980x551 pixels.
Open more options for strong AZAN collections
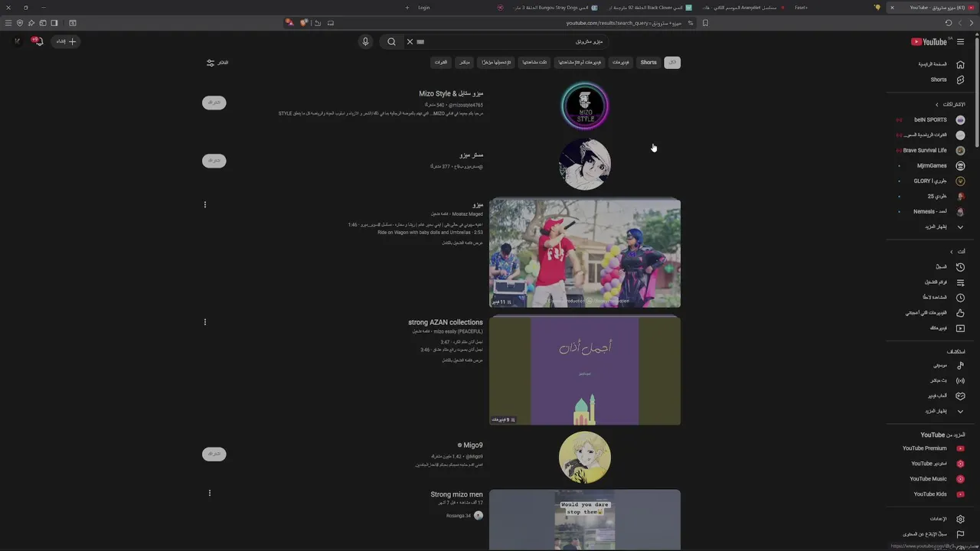click(204, 322)
